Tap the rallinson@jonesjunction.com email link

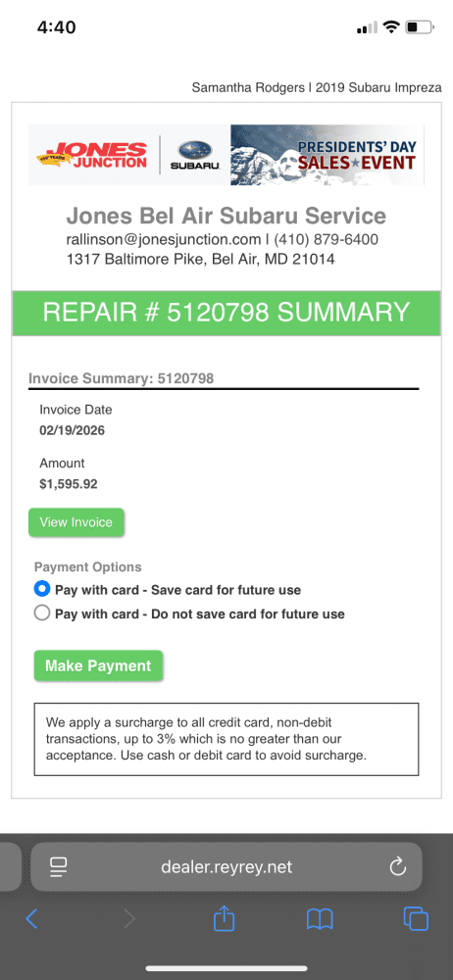pos(164,239)
